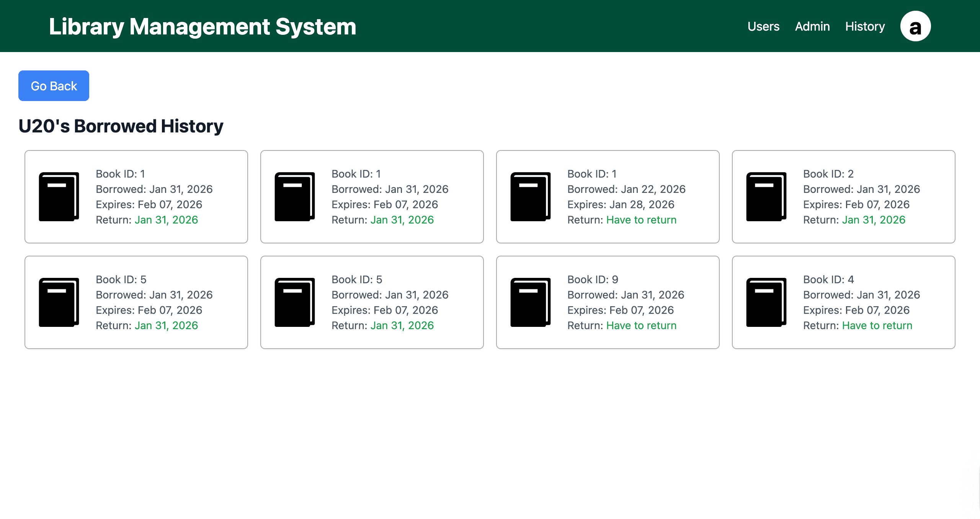Click the book icon on the Book ID 9 card
This screenshot has height=519, width=980.
pyautogui.click(x=530, y=302)
